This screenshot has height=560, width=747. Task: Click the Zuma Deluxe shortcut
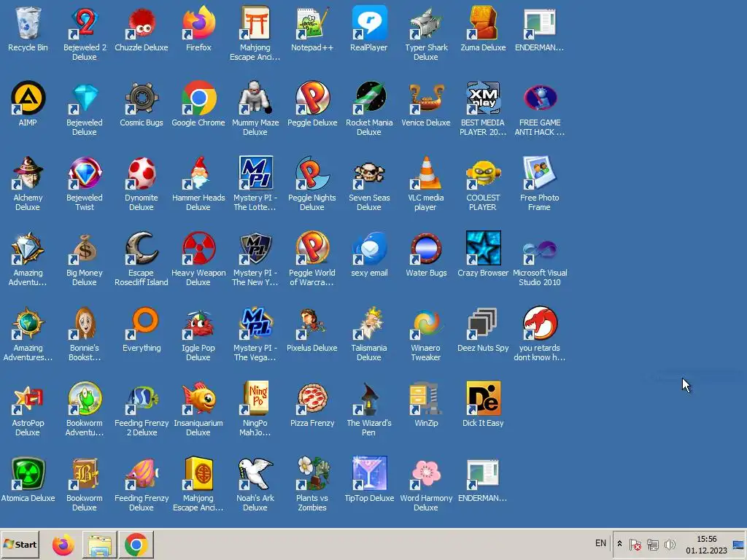[483, 23]
